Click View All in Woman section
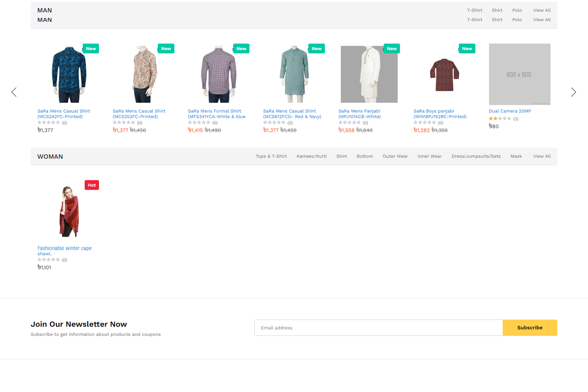588x392 pixels. (x=542, y=156)
